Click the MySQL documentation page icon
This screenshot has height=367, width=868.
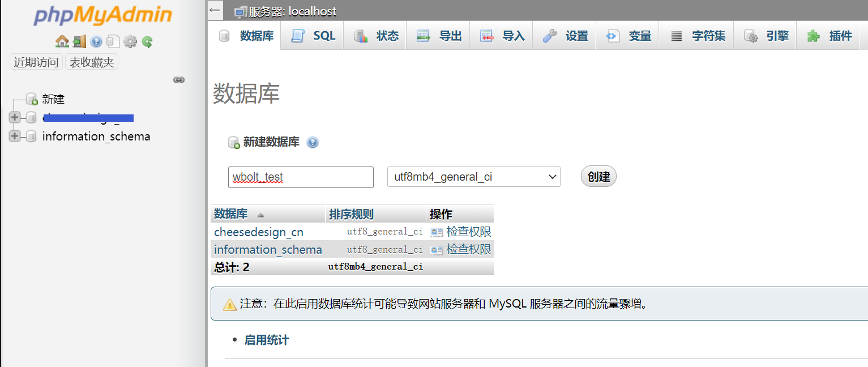coord(113,41)
